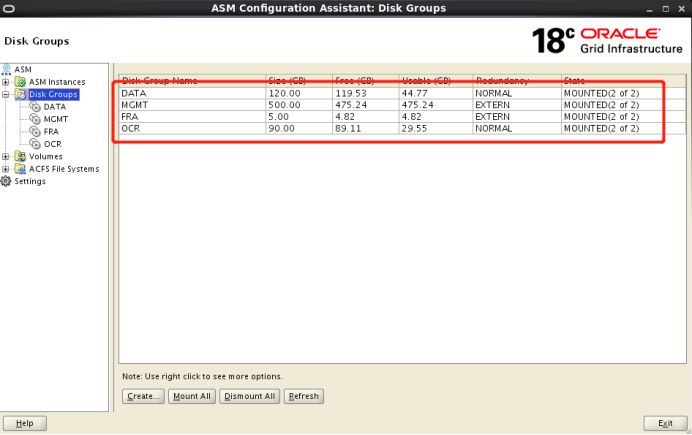Select OCR under Disk Groups tree
The image size is (692, 435).
(53, 144)
